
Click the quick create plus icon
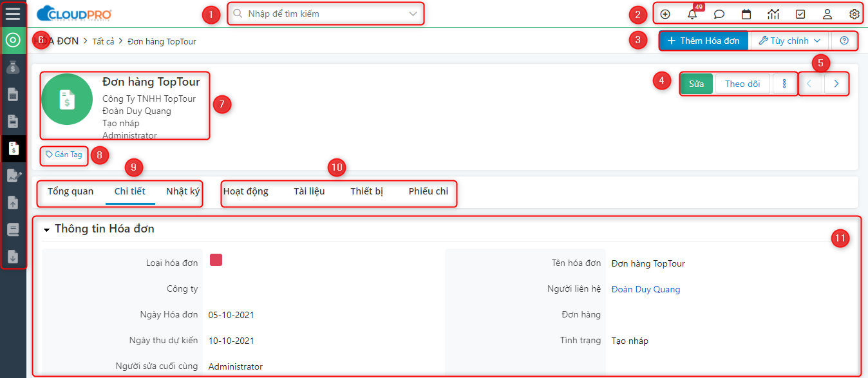coord(665,14)
